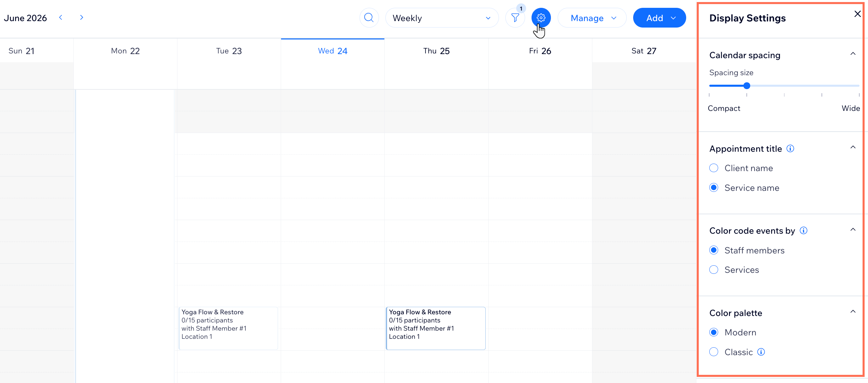
Task: Click the Display Settings heading
Action: click(x=747, y=18)
